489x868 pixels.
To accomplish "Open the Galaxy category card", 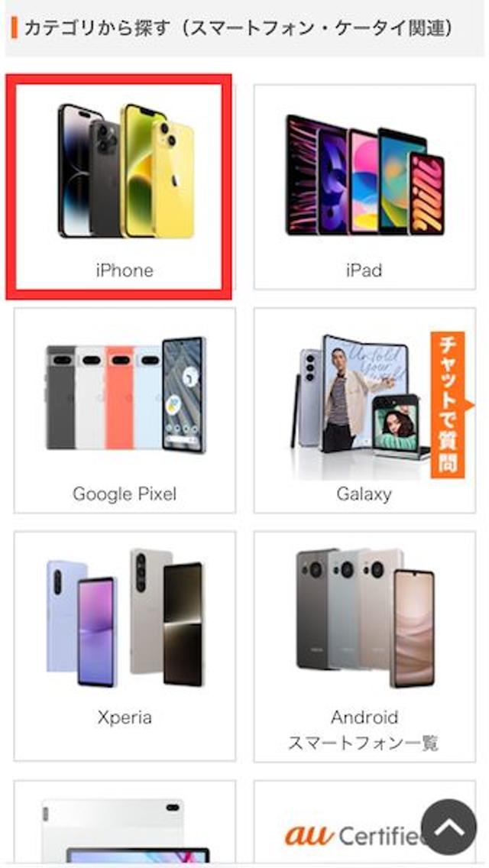I will click(x=364, y=410).
